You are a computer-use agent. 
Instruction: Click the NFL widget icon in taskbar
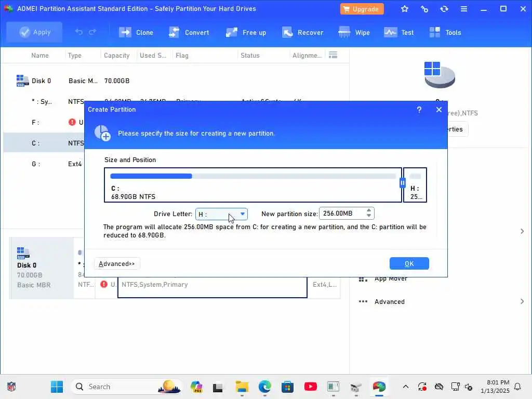point(11,387)
